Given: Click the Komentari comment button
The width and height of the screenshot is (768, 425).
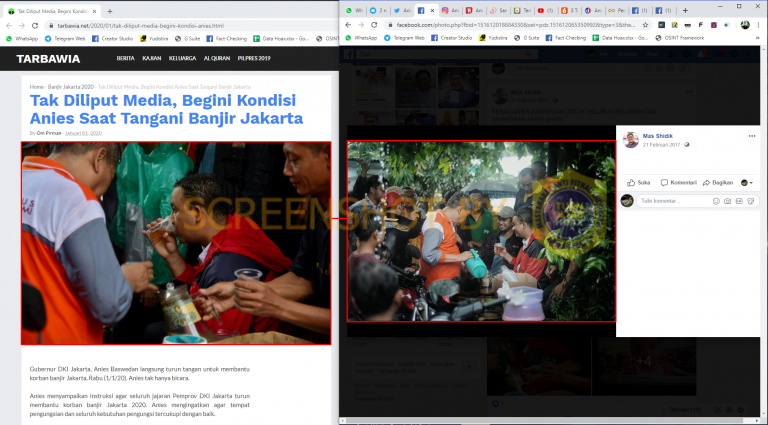Looking at the screenshot, I should (x=678, y=183).
